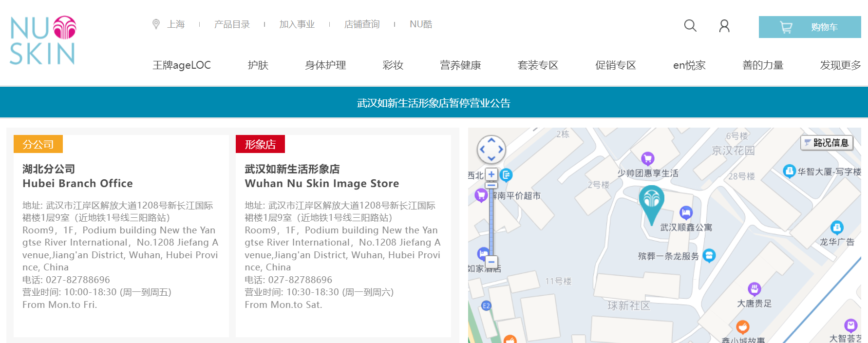Click the 大智荟 purple marker

pyautogui.click(x=850, y=325)
